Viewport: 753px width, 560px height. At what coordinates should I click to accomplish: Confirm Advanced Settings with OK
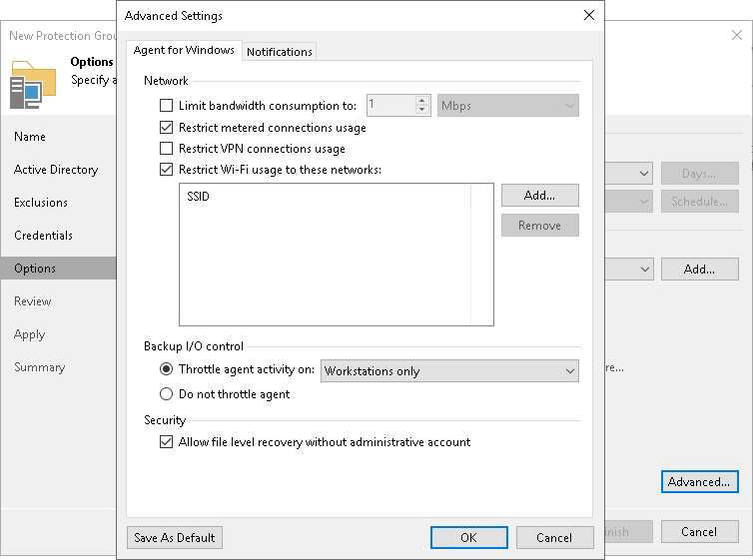click(468, 537)
